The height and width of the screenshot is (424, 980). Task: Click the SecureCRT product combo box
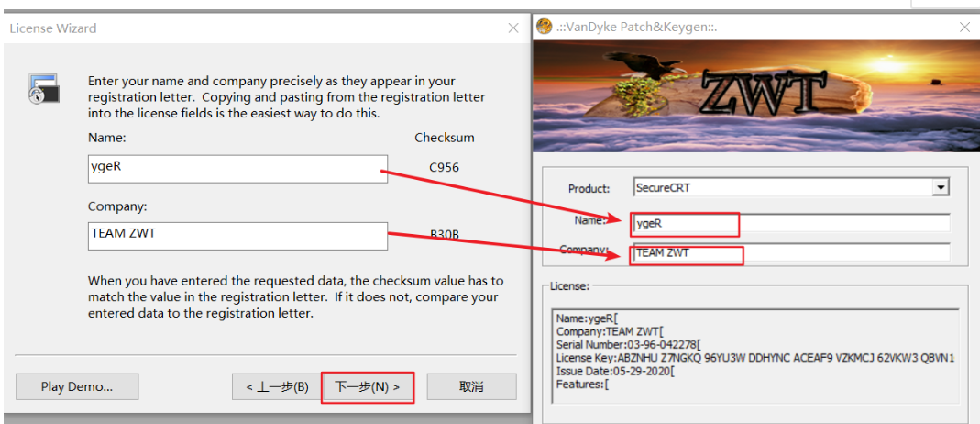(791, 187)
